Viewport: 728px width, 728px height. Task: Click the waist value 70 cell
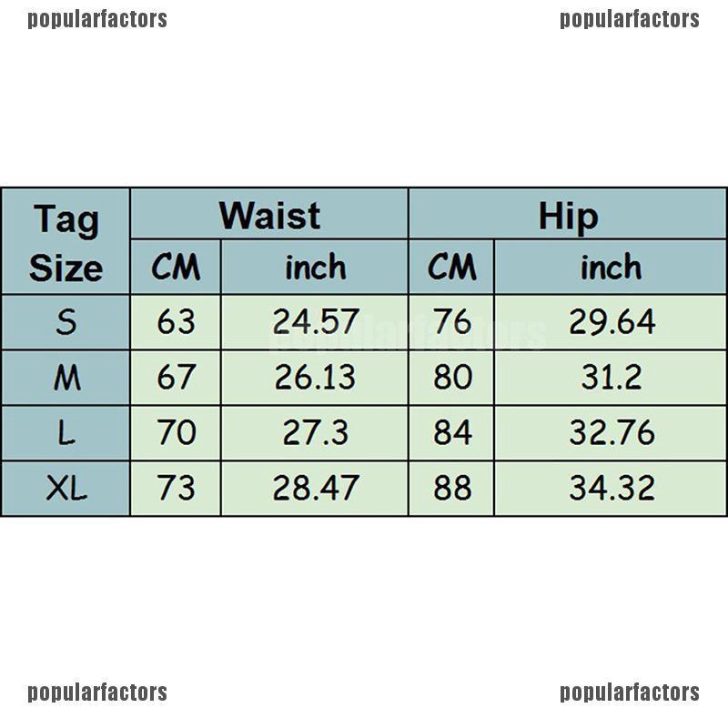tap(176, 433)
